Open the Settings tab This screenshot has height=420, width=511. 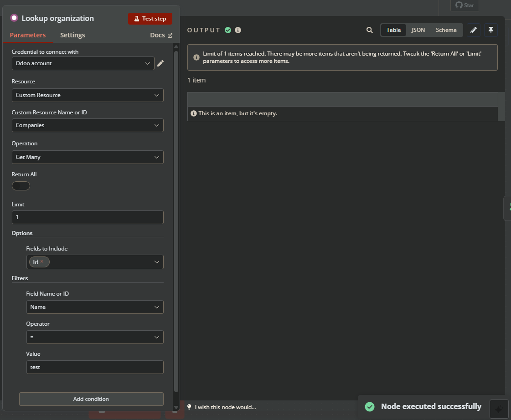coord(72,35)
